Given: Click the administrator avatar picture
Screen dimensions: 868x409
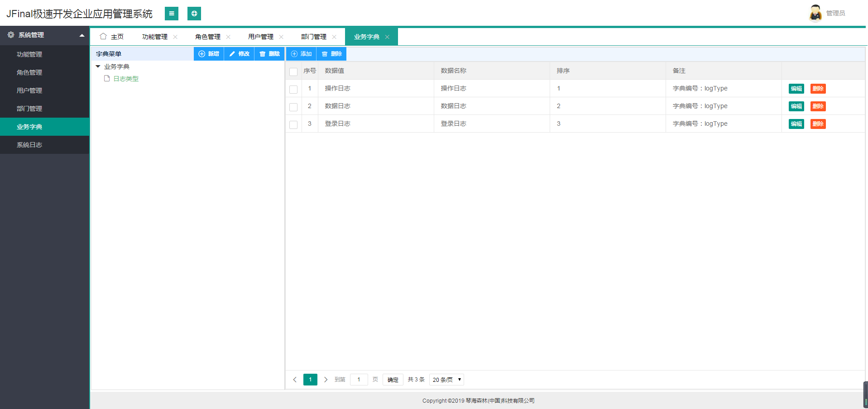Looking at the screenshot, I should [815, 13].
